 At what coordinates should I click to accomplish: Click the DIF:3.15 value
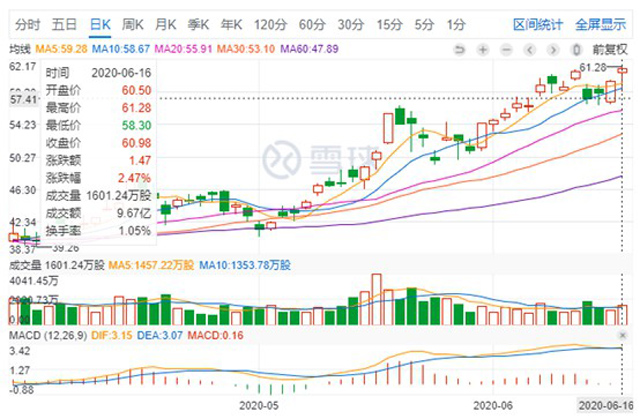111,335
